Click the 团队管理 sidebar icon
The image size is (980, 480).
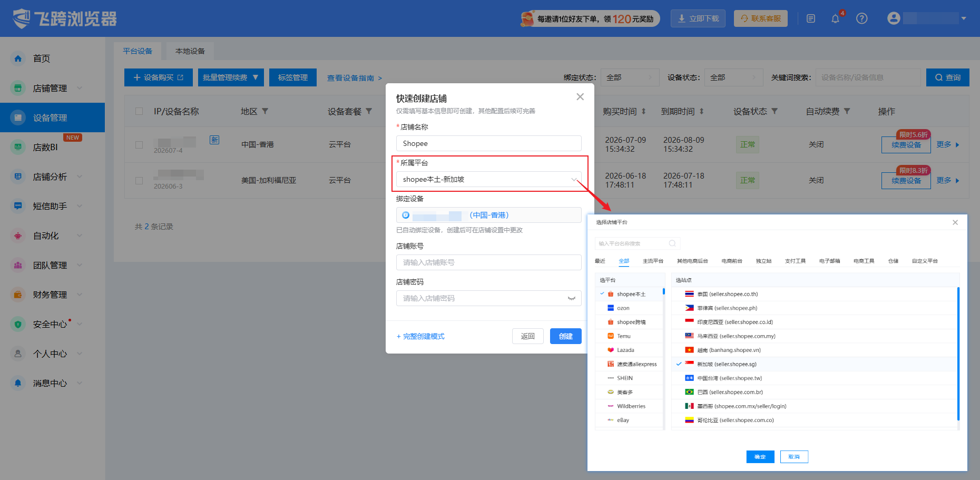coord(18,265)
